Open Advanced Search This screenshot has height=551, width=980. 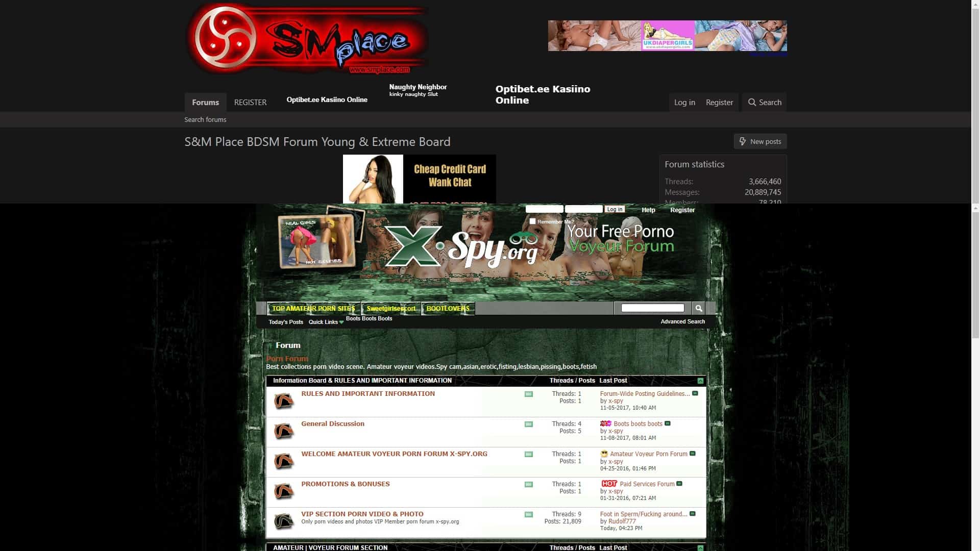click(682, 321)
